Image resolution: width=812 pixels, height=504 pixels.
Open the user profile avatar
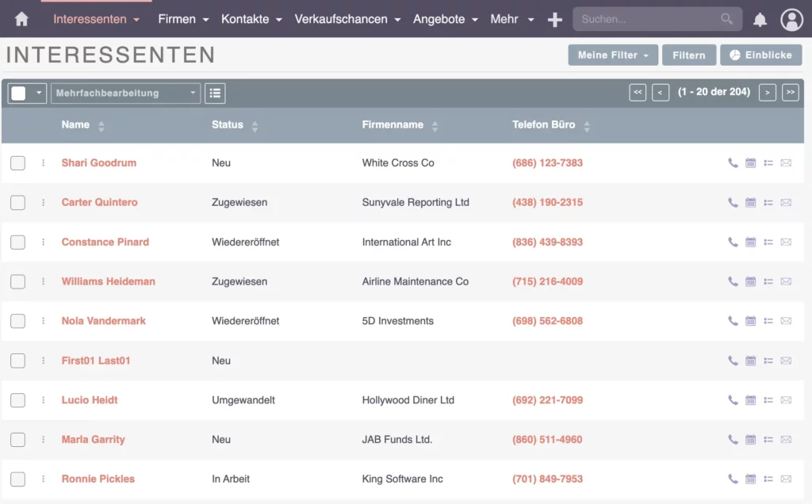(x=791, y=20)
